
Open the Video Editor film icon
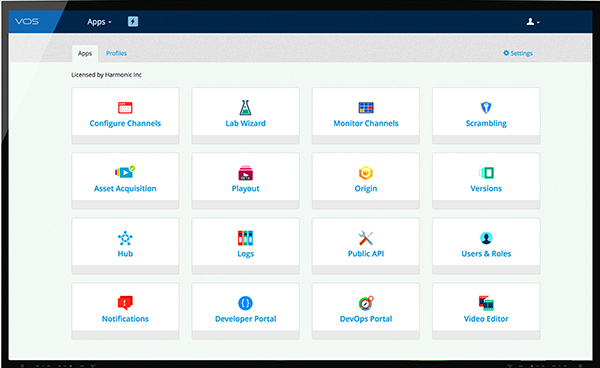[486, 303]
